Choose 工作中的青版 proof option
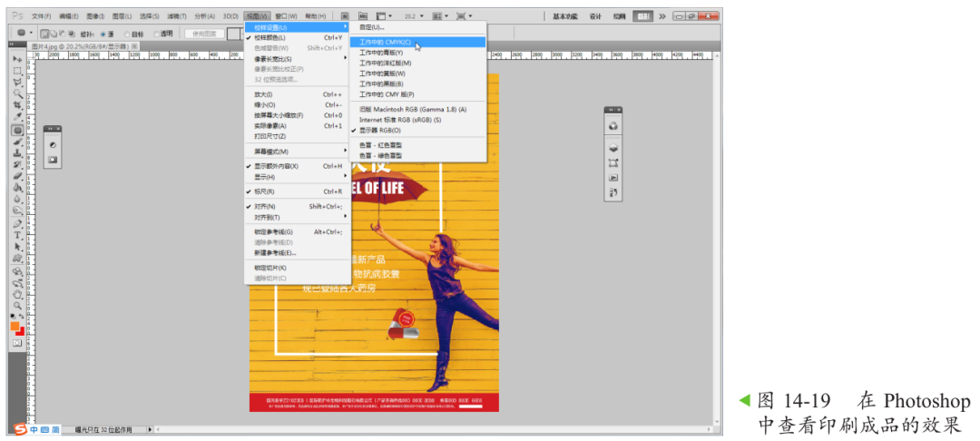The image size is (980, 441). coord(416,53)
